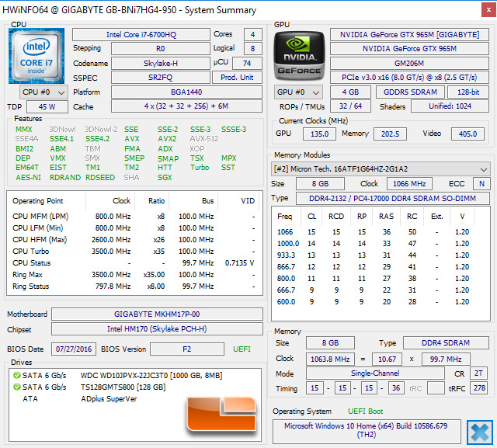Click the tRFC value 278 field
Viewport: 497px width, 448px height.
tap(479, 387)
